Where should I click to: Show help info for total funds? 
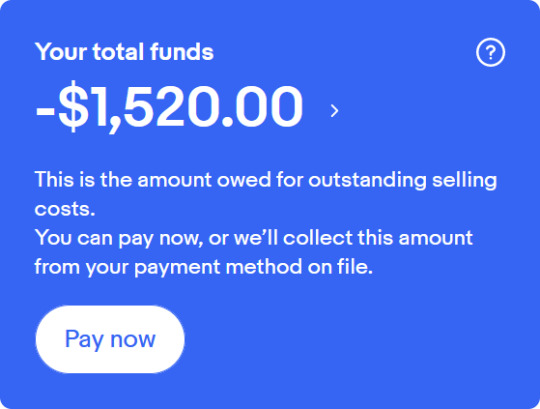[490, 52]
